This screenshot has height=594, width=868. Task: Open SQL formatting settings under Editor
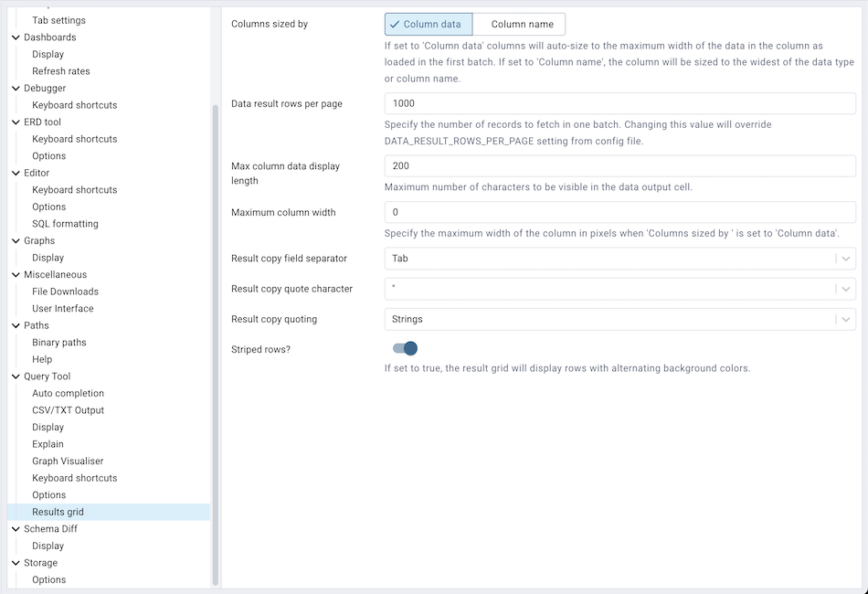click(x=65, y=223)
